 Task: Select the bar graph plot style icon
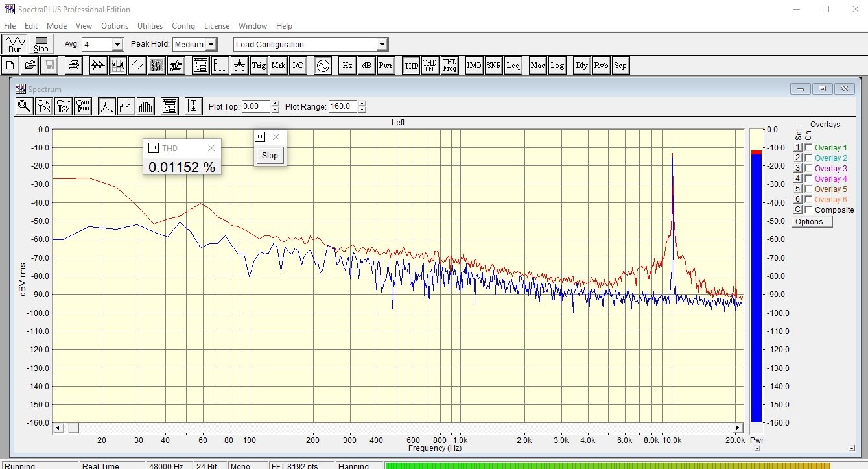[x=146, y=106]
